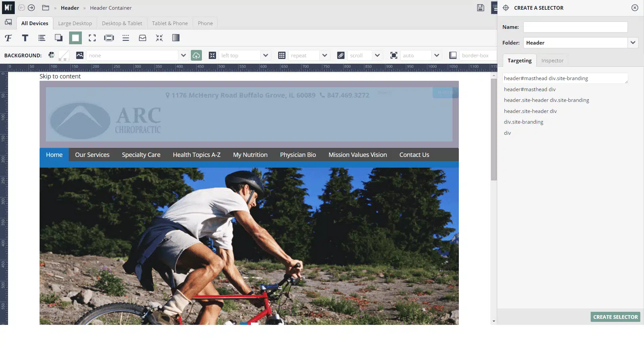Click the forward navigation arrow icon
The height and width of the screenshot is (346, 644).
point(31,8)
